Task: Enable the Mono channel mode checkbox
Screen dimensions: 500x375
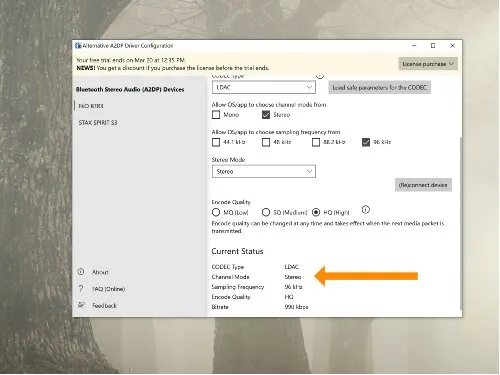Action: (216, 115)
